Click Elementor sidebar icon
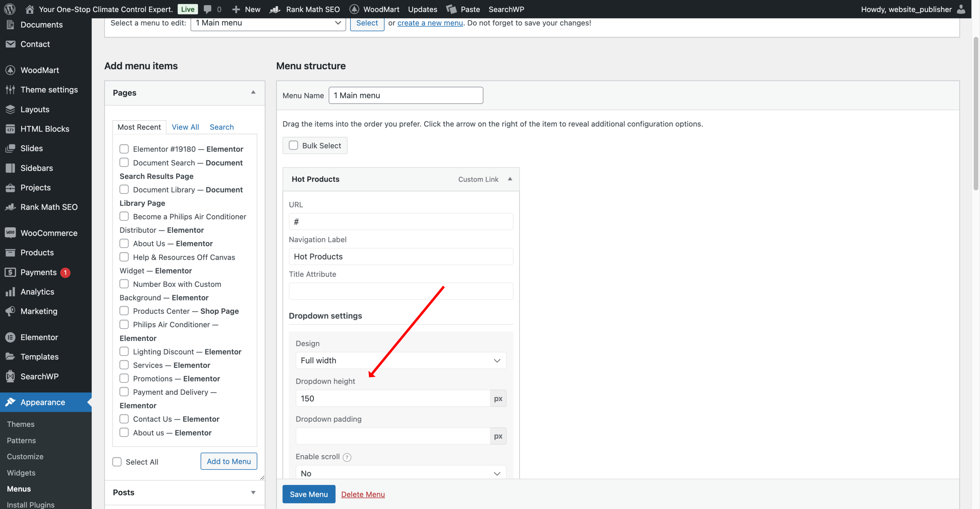The width and height of the screenshot is (980, 509). [10, 337]
